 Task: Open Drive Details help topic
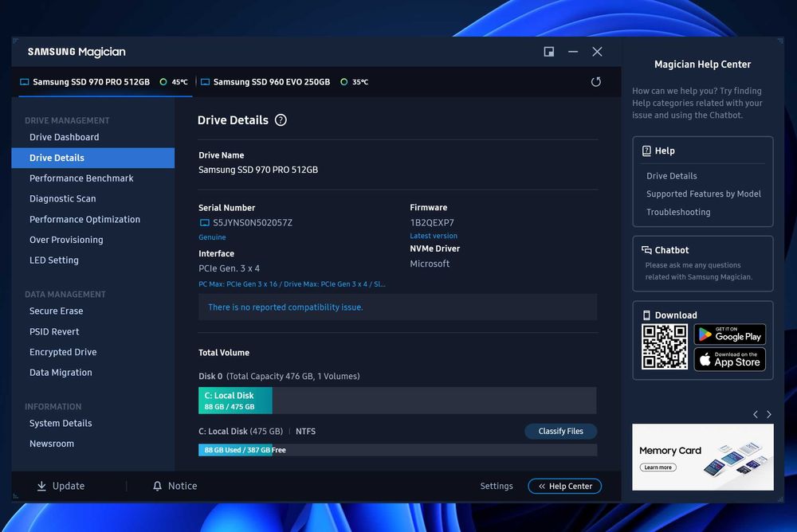pos(671,176)
